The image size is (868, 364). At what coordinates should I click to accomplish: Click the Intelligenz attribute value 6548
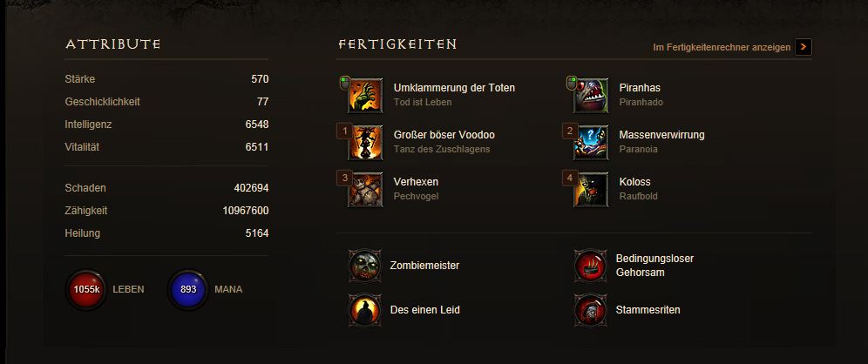[x=257, y=125]
